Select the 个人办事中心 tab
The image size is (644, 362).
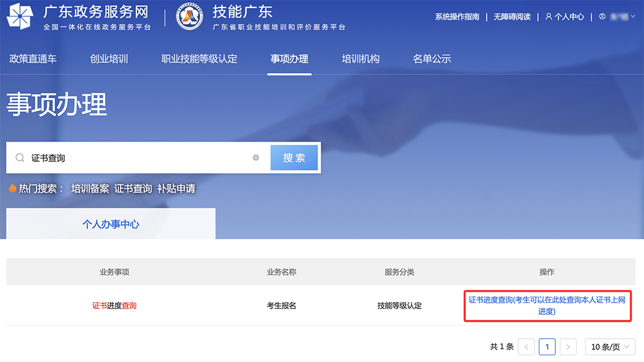(x=111, y=224)
